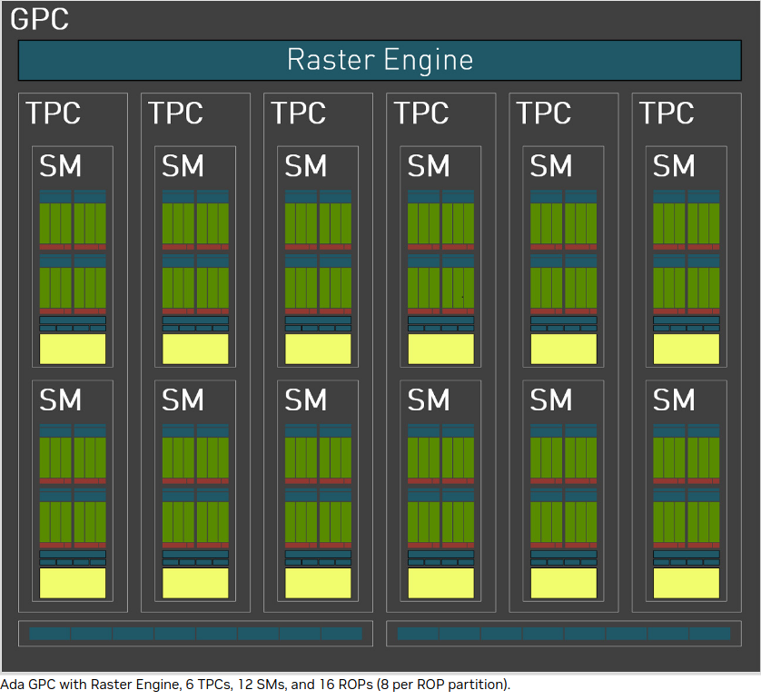Click the left ROP partition bar
This screenshot has height=700, width=761.
[x=195, y=633]
